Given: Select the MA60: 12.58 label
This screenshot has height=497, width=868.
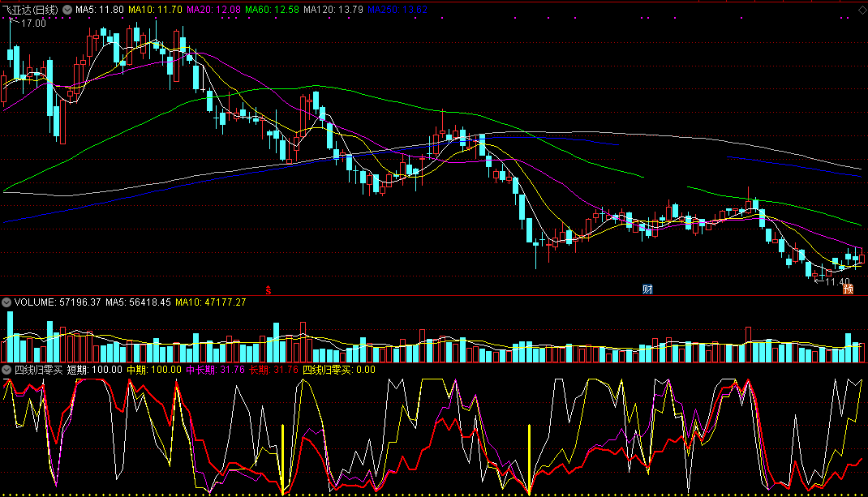Looking at the screenshot, I should [272, 10].
